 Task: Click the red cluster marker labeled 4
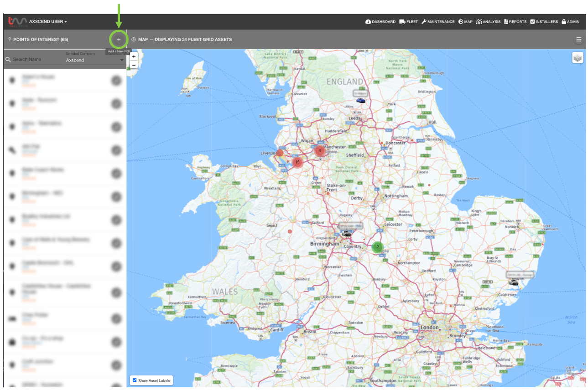pos(320,150)
